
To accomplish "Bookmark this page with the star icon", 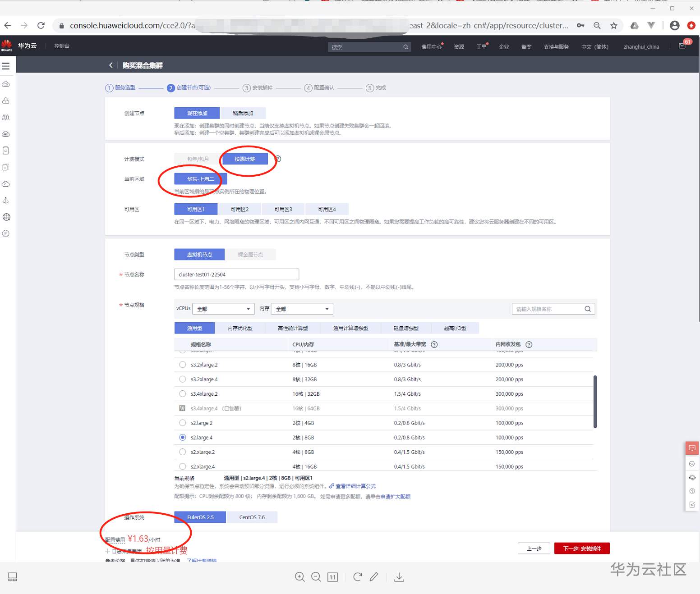I will (614, 26).
